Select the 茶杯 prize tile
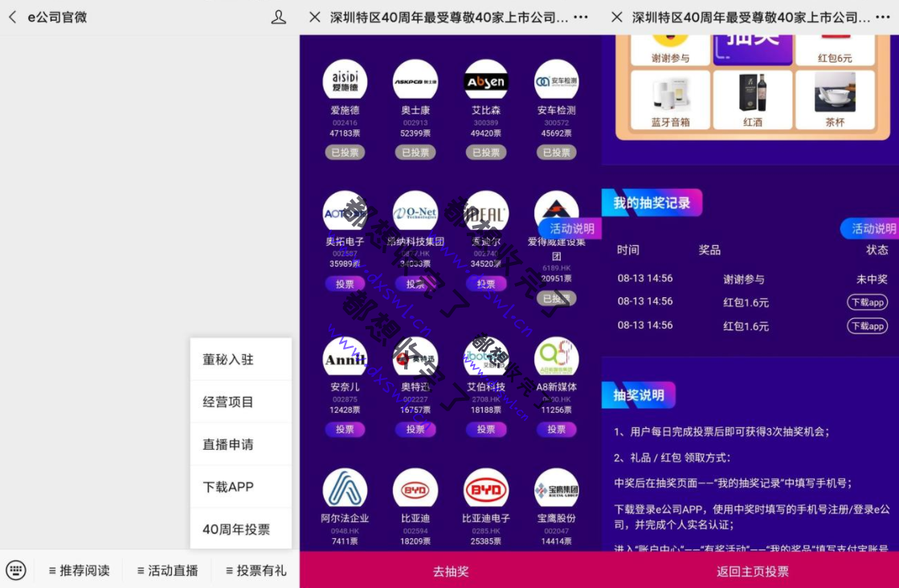 [835, 100]
